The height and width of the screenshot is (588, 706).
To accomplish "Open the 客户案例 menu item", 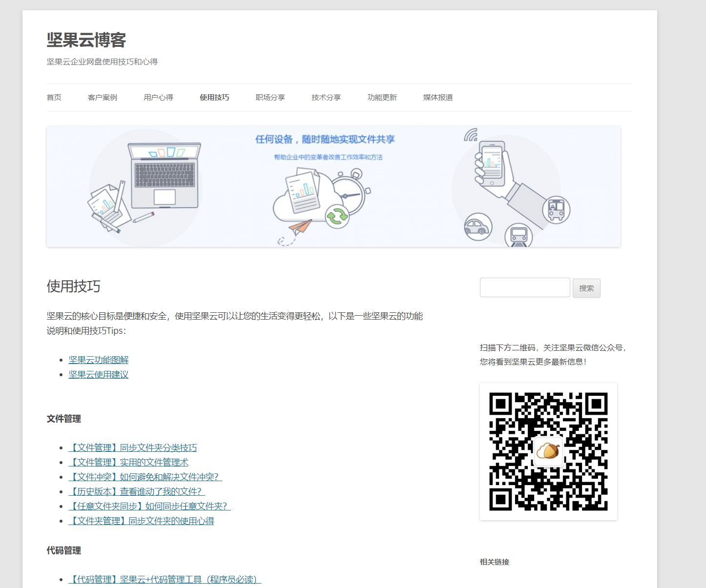I will click(x=103, y=98).
